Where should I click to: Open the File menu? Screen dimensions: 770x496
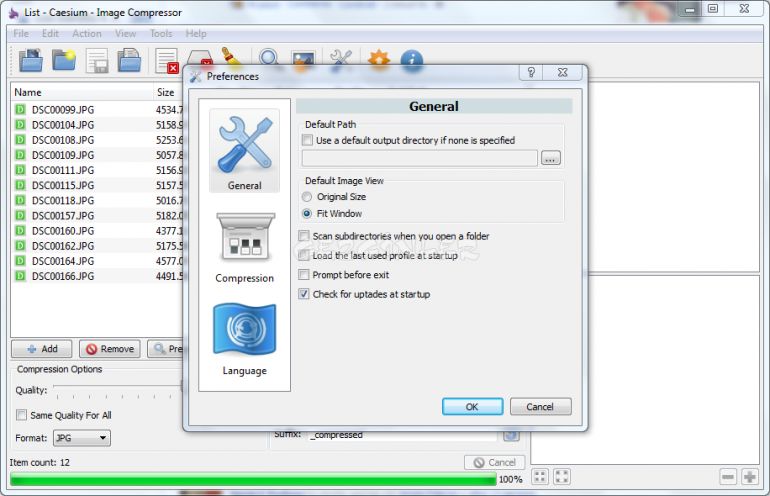coord(21,33)
